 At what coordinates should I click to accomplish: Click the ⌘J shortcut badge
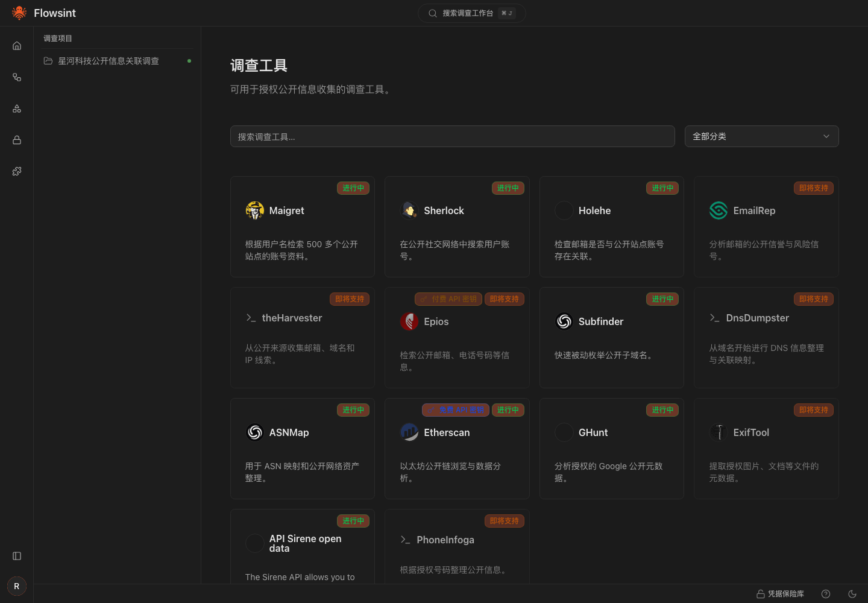[507, 13]
